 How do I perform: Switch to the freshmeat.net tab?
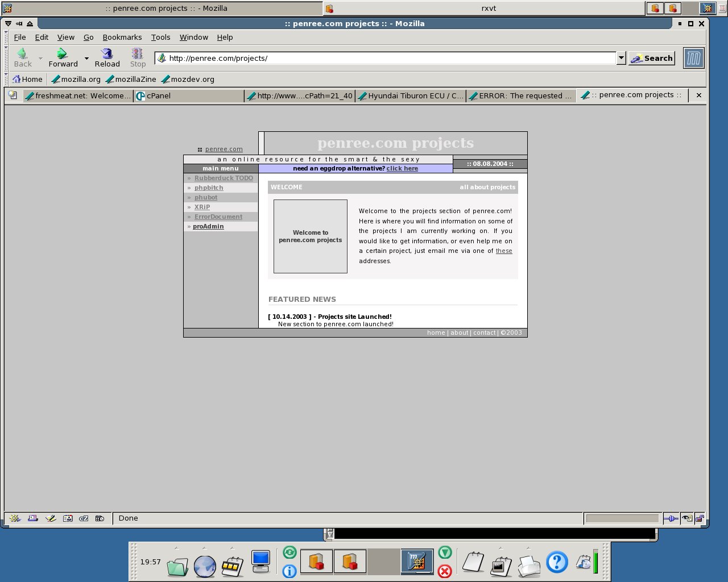[x=78, y=95]
